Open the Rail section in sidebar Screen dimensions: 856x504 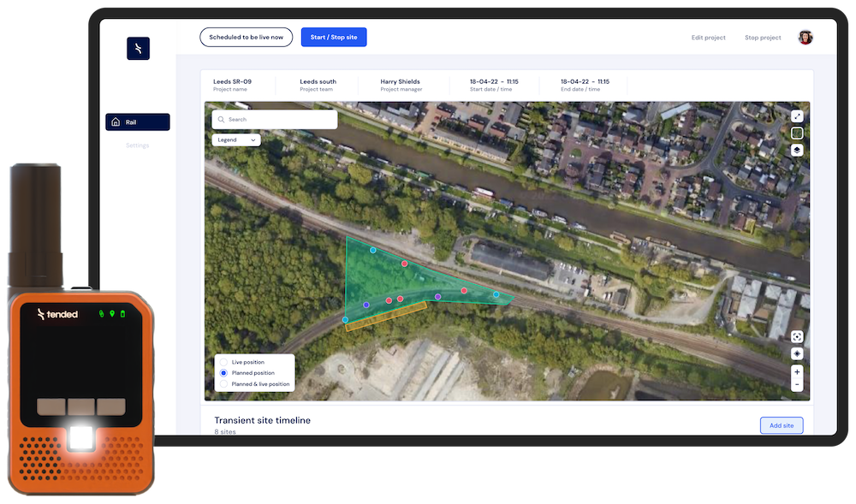tap(138, 122)
